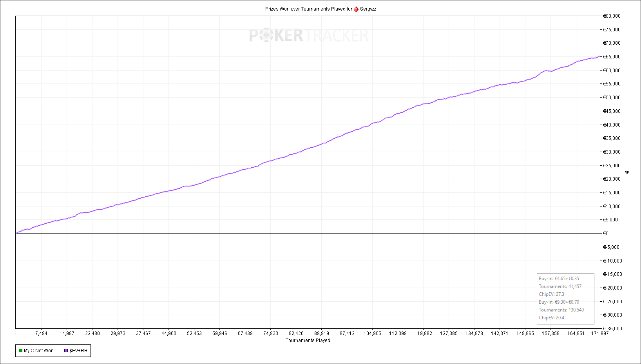Viewport: 641px width, 364px height.
Task: Click the x-axis tick label 171,997
Action: coord(600,333)
